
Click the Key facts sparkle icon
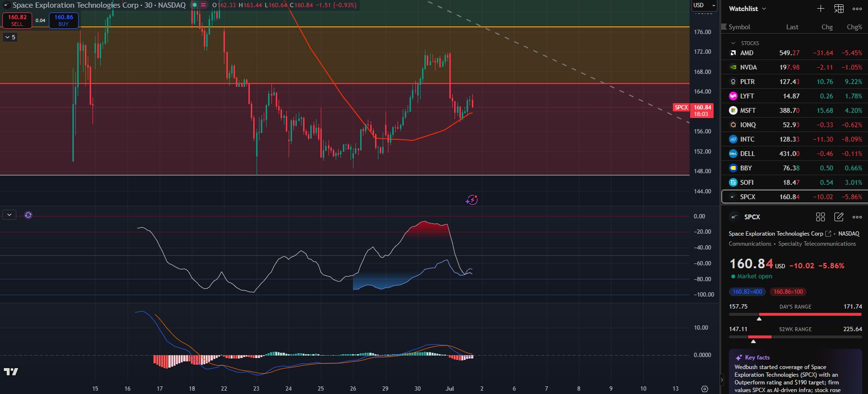coord(739,358)
